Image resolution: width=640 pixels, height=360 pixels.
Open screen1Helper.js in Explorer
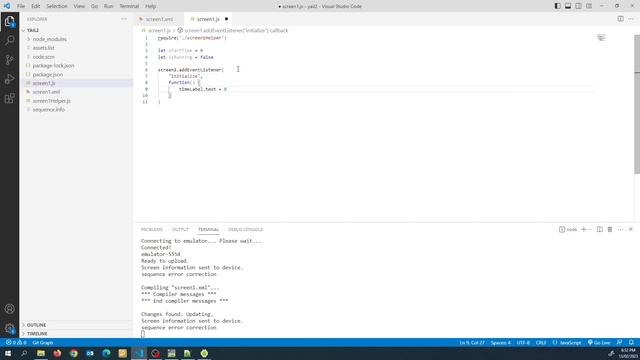pyautogui.click(x=51, y=101)
